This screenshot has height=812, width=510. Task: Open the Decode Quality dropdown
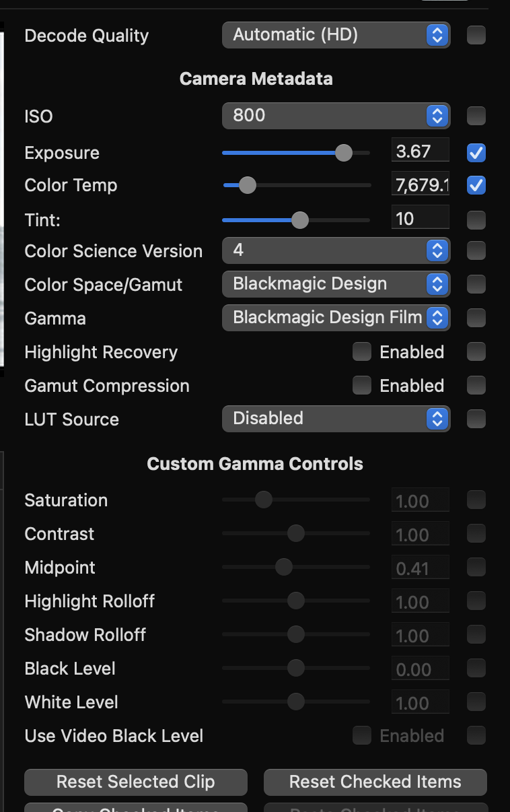coord(336,35)
